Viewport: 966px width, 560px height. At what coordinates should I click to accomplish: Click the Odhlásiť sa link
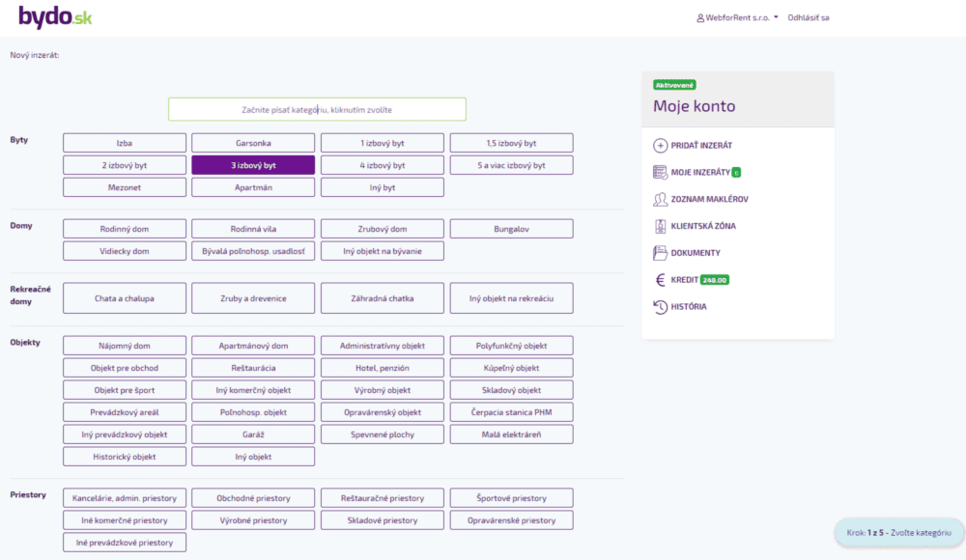coord(809,17)
